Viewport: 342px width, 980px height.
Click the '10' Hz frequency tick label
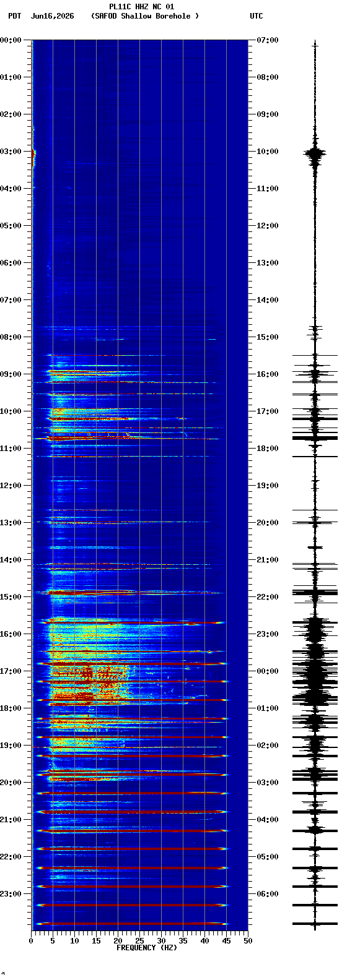tap(74, 941)
